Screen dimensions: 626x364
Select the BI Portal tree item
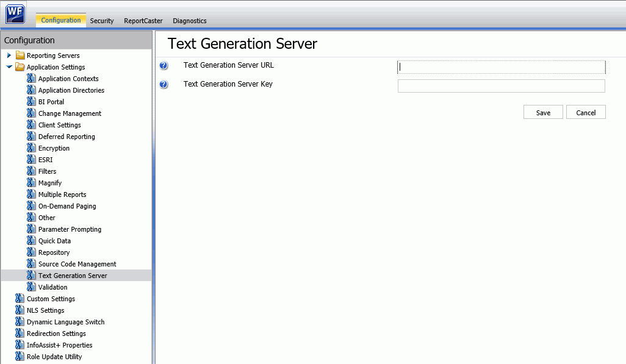[x=51, y=102]
